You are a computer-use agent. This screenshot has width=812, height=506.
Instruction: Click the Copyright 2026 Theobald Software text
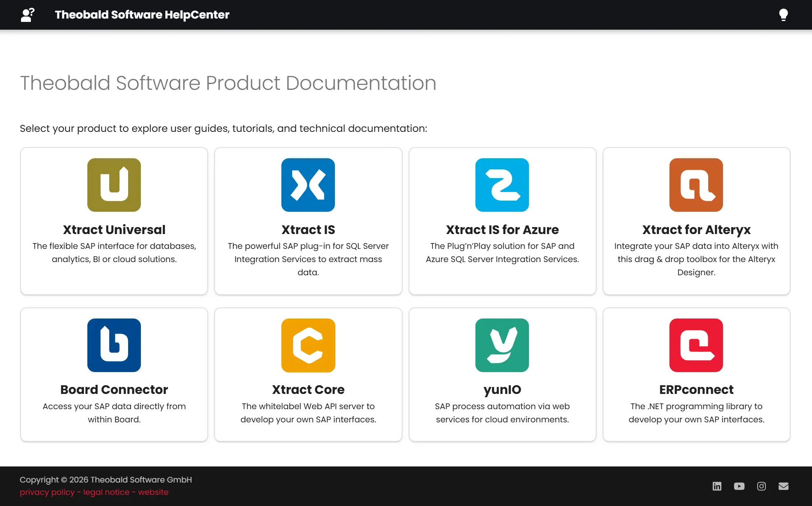[106, 480]
